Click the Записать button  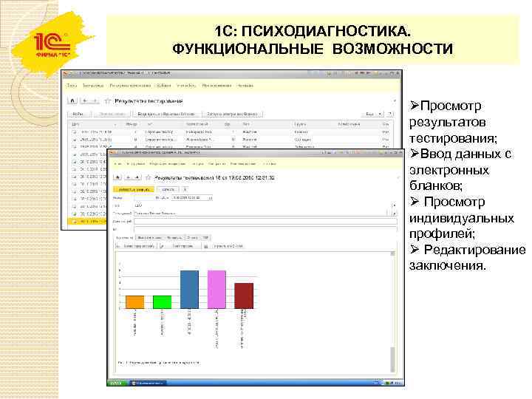pyautogui.click(x=168, y=189)
